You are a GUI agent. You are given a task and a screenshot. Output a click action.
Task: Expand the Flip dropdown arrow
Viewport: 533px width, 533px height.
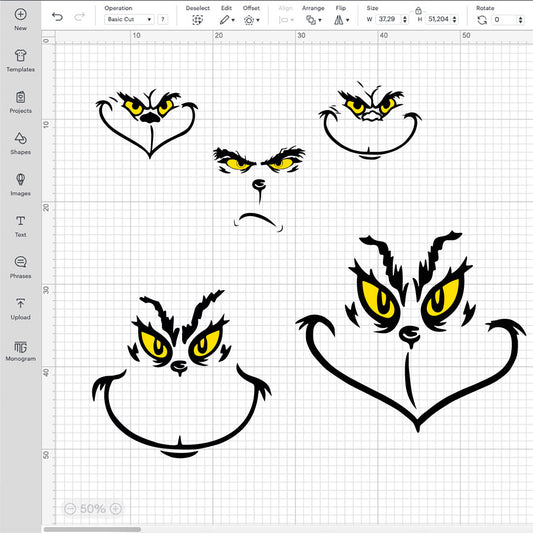347,20
